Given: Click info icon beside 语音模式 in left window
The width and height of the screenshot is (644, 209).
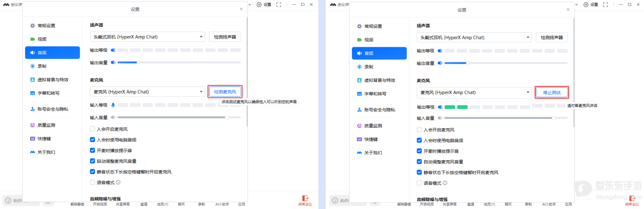Looking at the screenshot, I should [118, 183].
